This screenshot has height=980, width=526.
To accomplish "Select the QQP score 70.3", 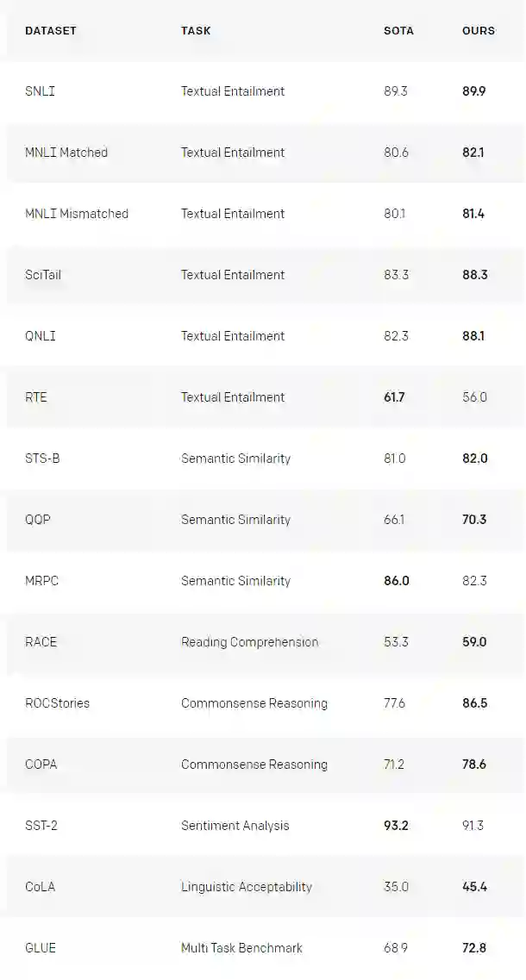I will (x=474, y=520).
